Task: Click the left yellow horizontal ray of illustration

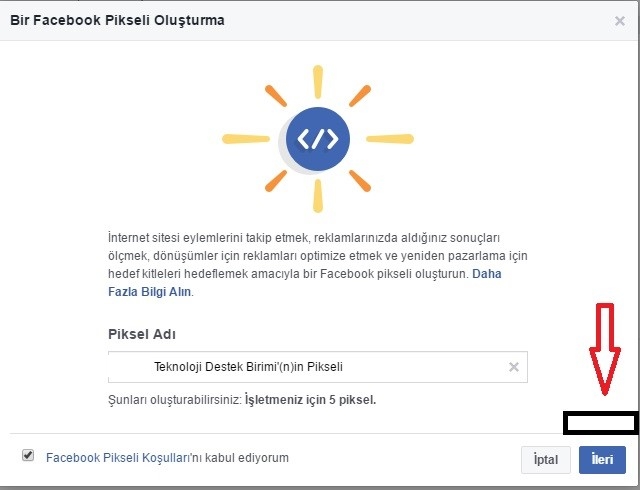Action: (x=246, y=139)
